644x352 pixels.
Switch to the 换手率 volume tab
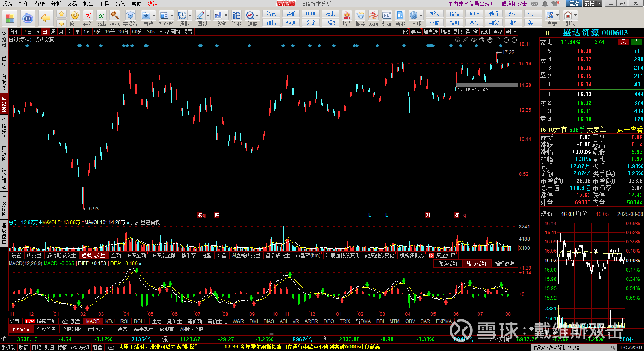pos(188,255)
